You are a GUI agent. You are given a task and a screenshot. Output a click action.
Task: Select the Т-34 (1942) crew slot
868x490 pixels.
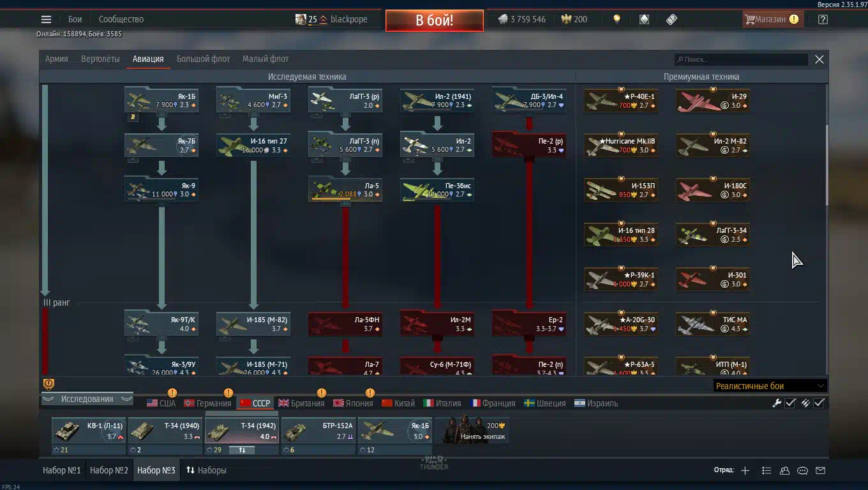click(242, 431)
